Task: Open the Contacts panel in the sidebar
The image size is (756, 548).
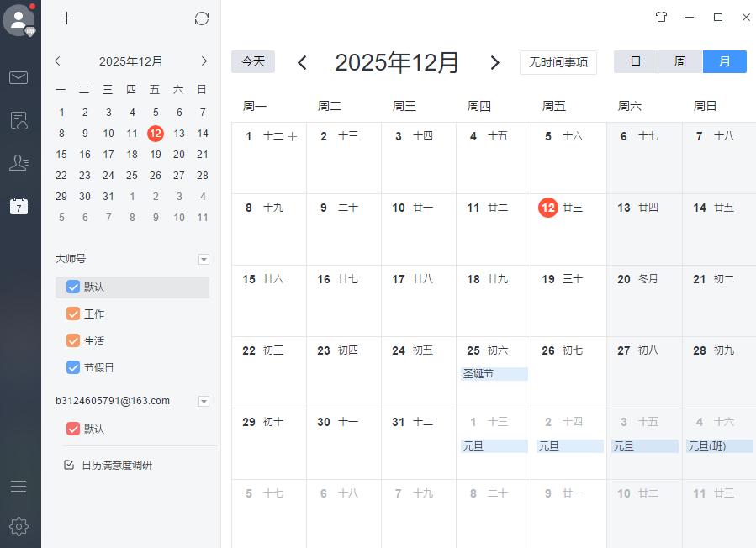Action: tap(19, 163)
